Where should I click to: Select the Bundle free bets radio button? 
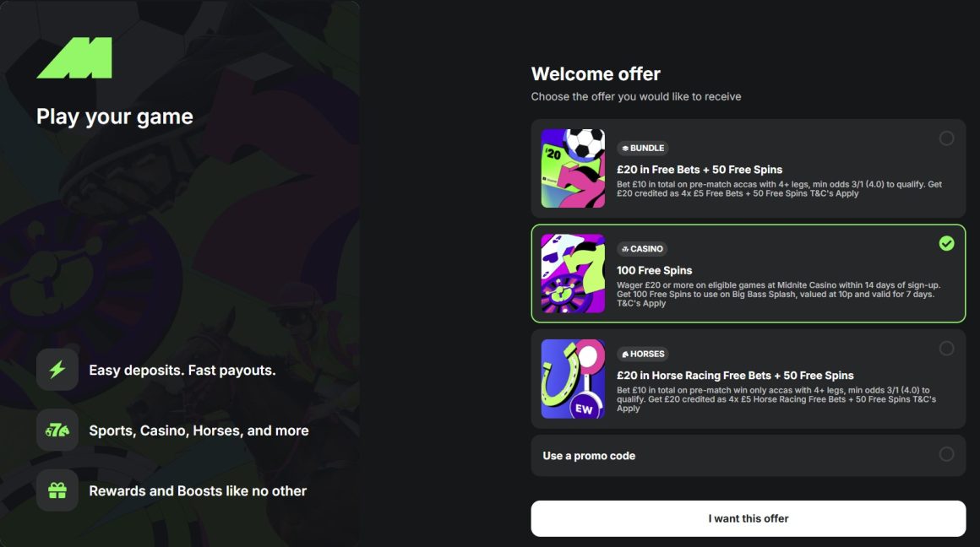coord(946,138)
